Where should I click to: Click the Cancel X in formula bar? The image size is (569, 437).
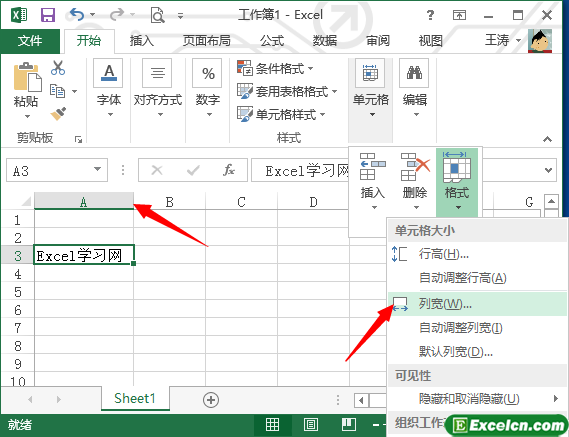pyautogui.click(x=157, y=170)
